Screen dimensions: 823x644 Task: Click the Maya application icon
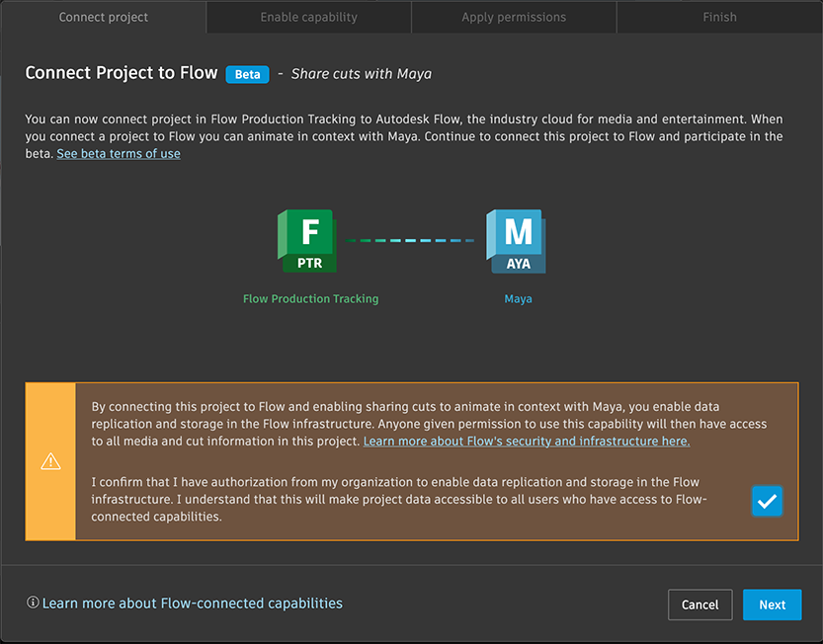pyautogui.click(x=516, y=241)
